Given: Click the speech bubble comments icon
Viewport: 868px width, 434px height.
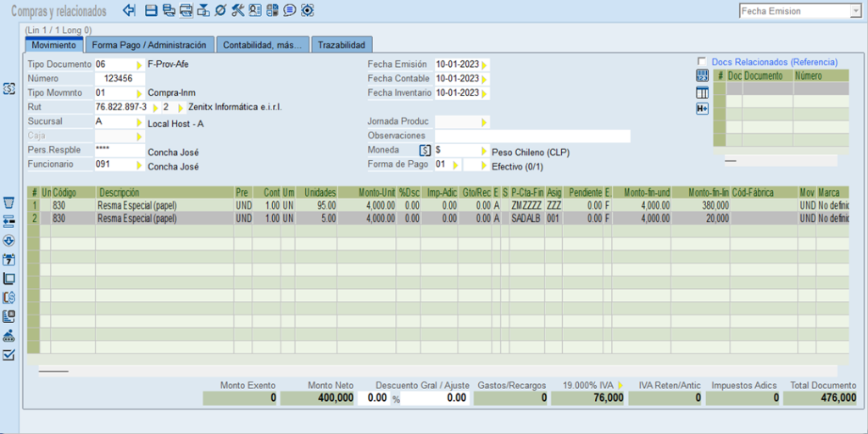Looking at the screenshot, I should click(x=289, y=10).
